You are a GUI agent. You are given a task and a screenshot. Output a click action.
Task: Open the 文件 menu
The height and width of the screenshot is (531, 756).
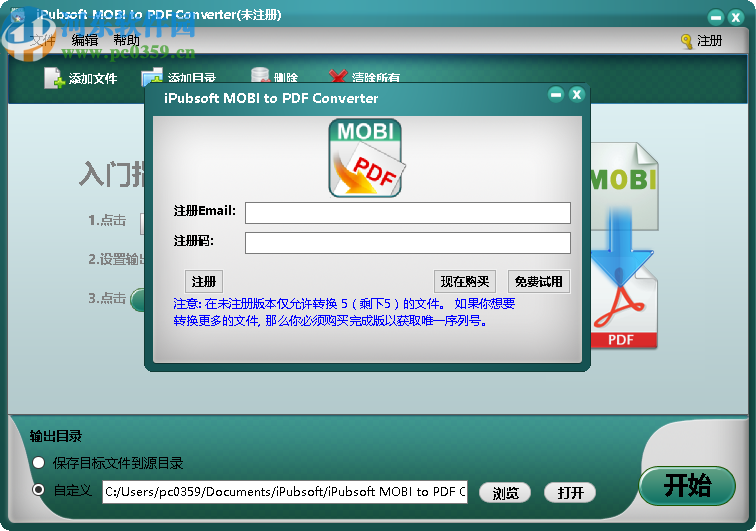coord(42,41)
